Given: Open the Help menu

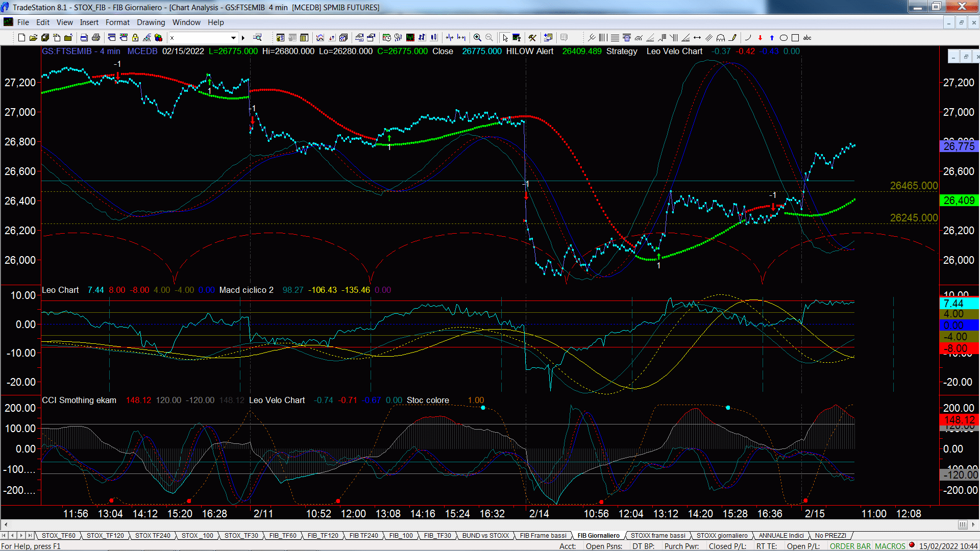Looking at the screenshot, I should pyautogui.click(x=215, y=22).
